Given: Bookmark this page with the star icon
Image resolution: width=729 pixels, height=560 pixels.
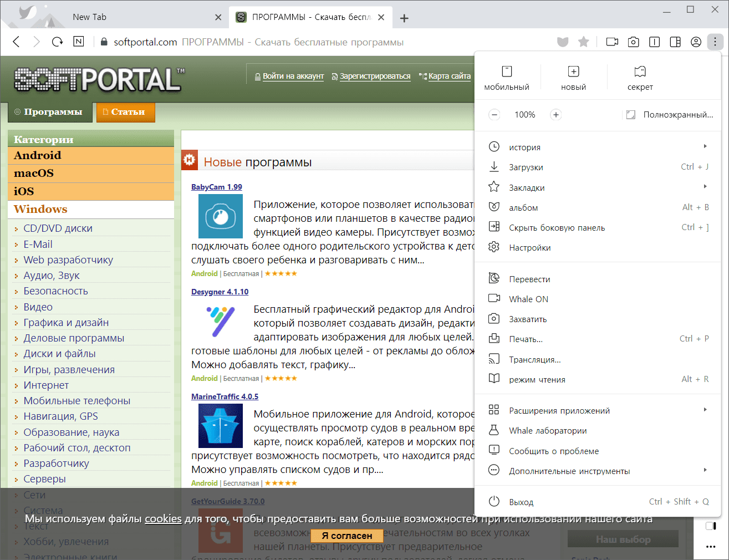Looking at the screenshot, I should [583, 42].
